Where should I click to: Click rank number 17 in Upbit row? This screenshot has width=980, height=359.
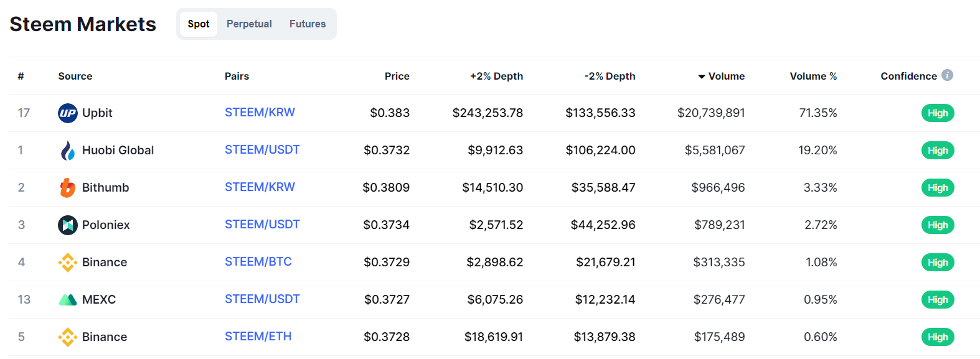click(24, 113)
